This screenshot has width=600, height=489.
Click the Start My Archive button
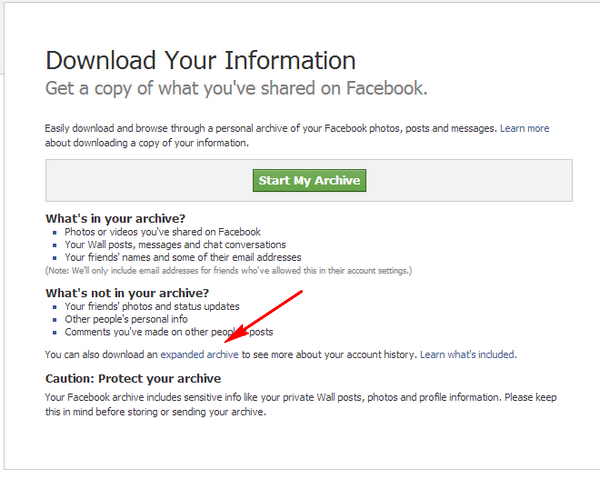click(x=309, y=180)
